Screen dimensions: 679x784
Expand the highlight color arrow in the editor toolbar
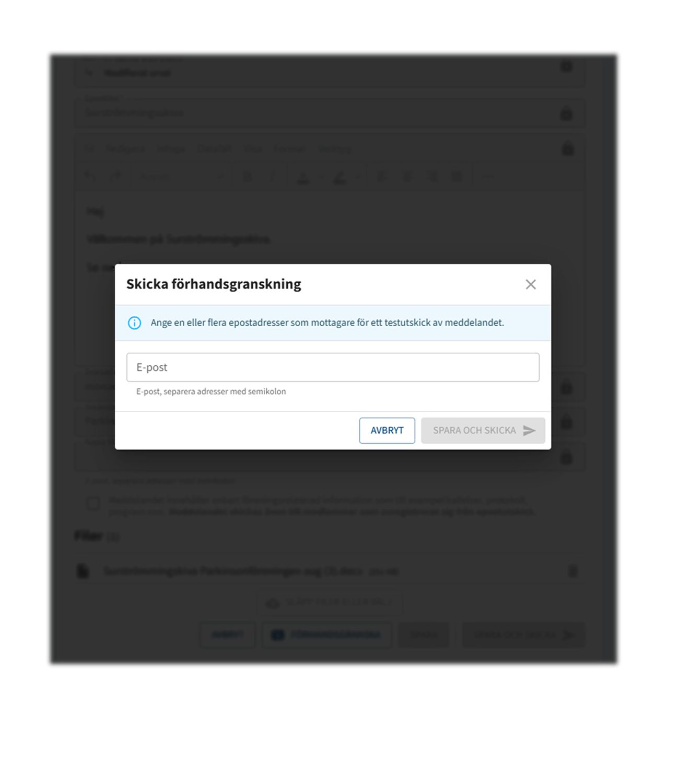(x=358, y=178)
